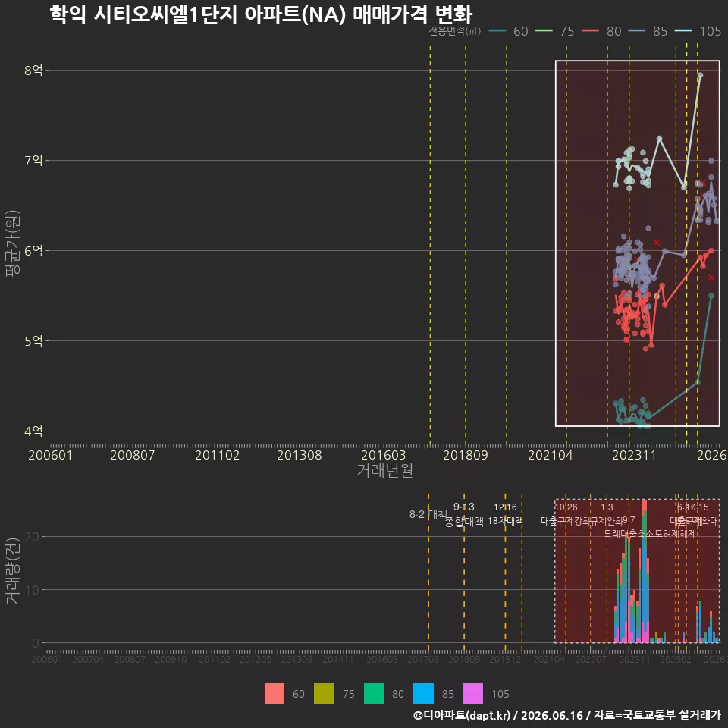Viewport: 728px width, 728px height.
Task: Click the last 60㎡ data point near 5.5억
Action: (x=711, y=296)
